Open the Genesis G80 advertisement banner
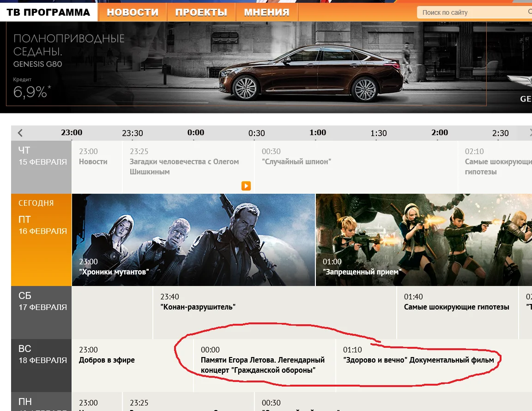Viewport: 532px width, 411px height. [x=266, y=67]
